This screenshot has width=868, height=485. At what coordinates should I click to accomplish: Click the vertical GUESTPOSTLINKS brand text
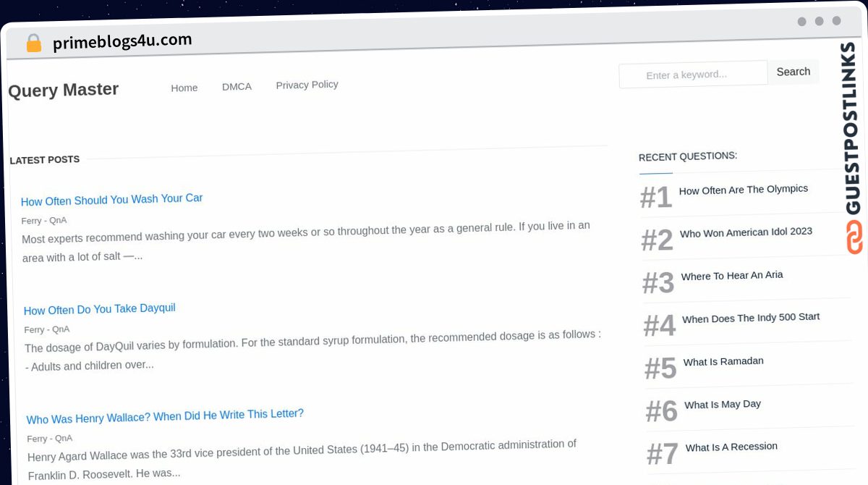click(853, 128)
